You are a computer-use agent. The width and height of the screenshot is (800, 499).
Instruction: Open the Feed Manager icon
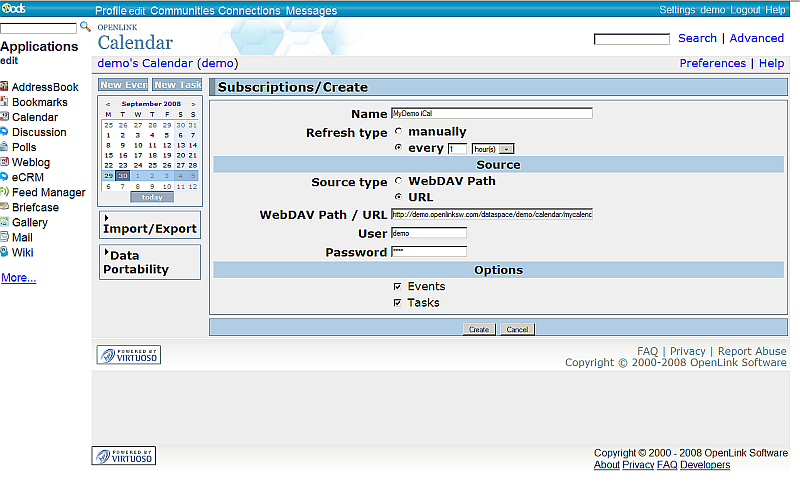[5, 192]
